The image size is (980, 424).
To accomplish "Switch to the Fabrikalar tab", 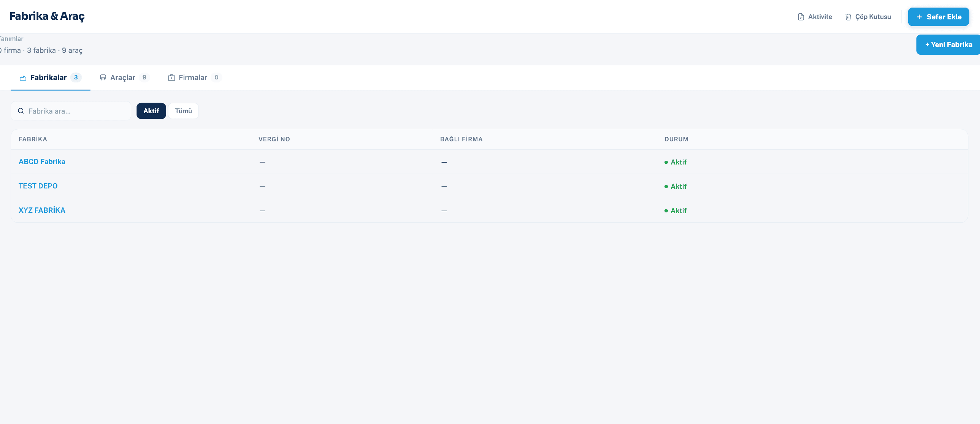I will click(x=50, y=78).
